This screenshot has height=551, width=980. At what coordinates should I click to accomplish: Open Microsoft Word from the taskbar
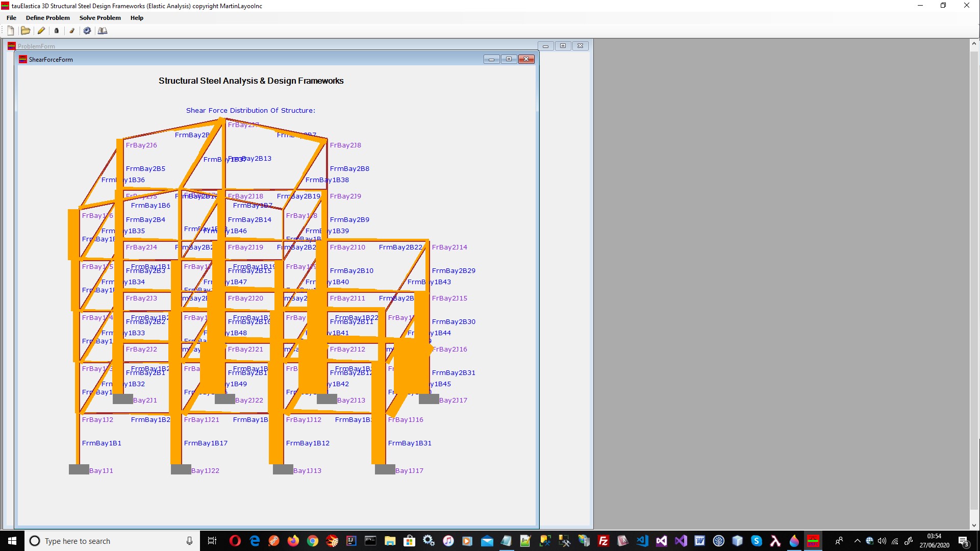[x=700, y=541]
